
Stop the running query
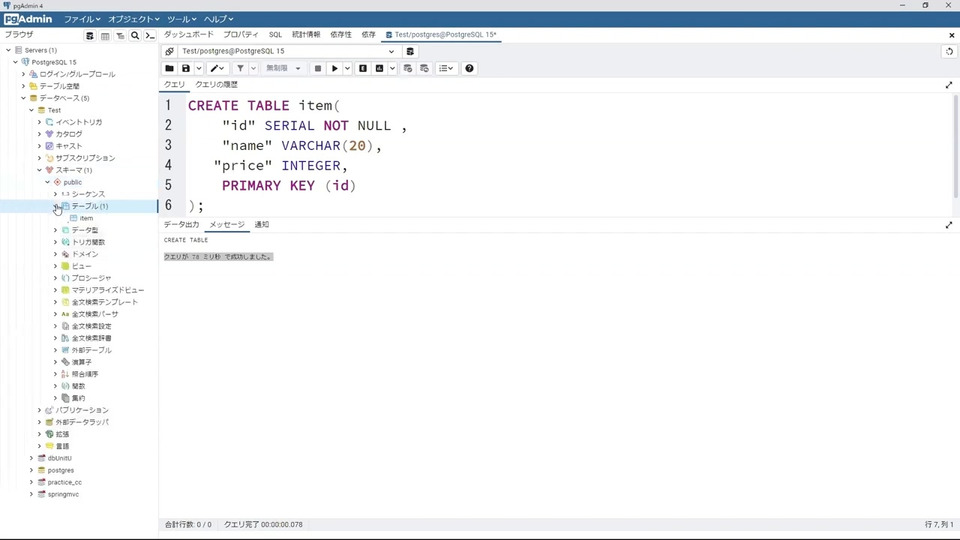point(318,69)
